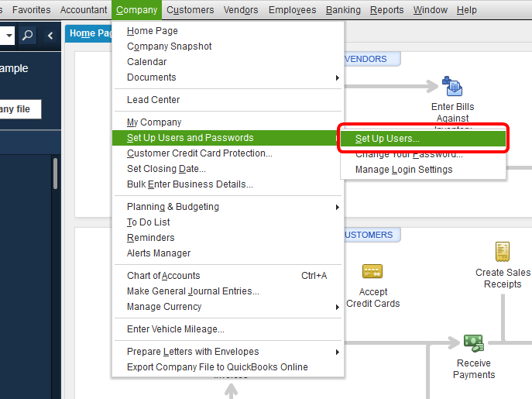Click the Create Sales Receipts icon
The width and height of the screenshot is (532, 399).
pos(503,253)
